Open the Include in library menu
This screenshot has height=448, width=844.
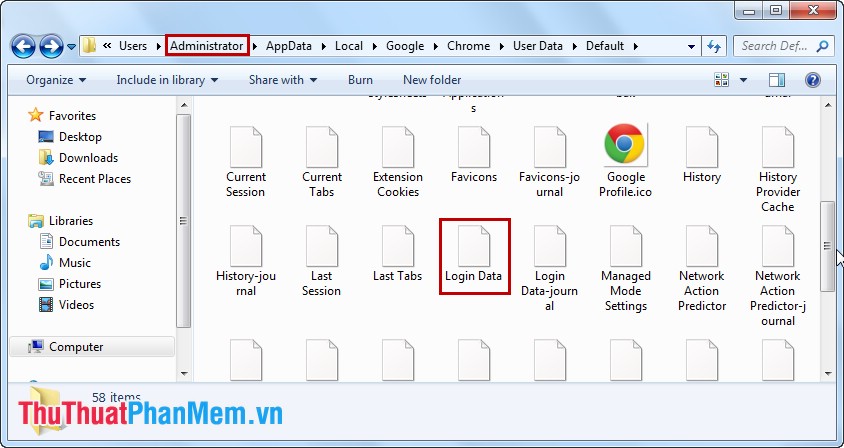pos(167,80)
